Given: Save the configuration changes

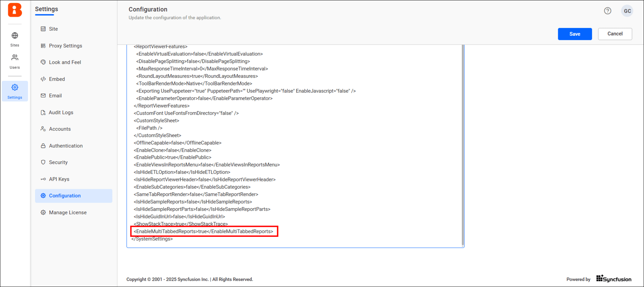Looking at the screenshot, I should point(575,34).
